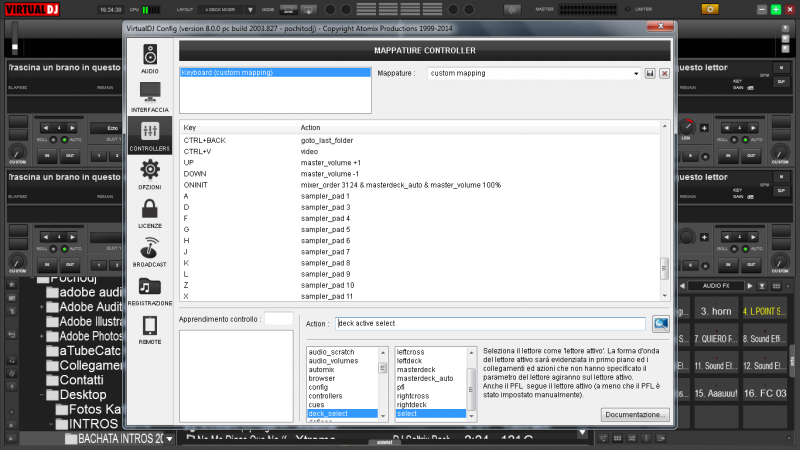Open the Opzioni gear section

point(150,173)
